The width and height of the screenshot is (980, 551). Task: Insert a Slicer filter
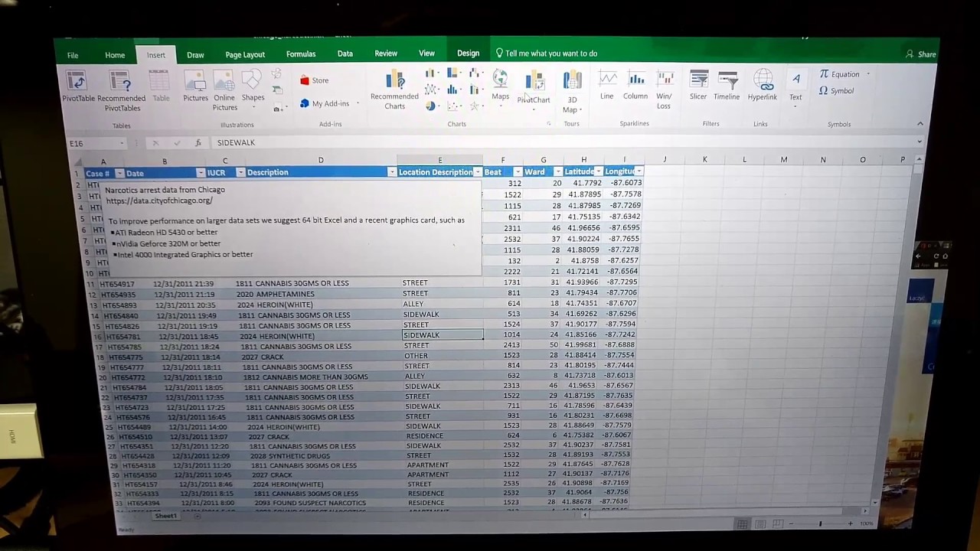tap(698, 86)
